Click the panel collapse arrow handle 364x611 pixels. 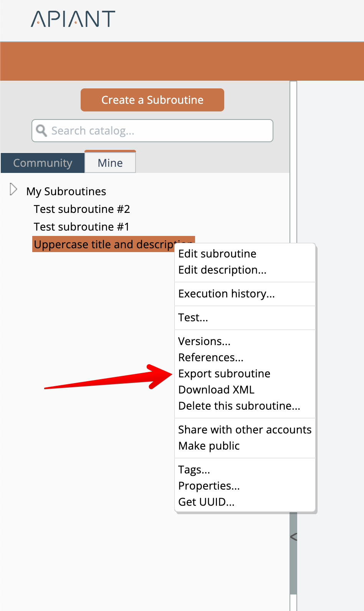pos(294,537)
